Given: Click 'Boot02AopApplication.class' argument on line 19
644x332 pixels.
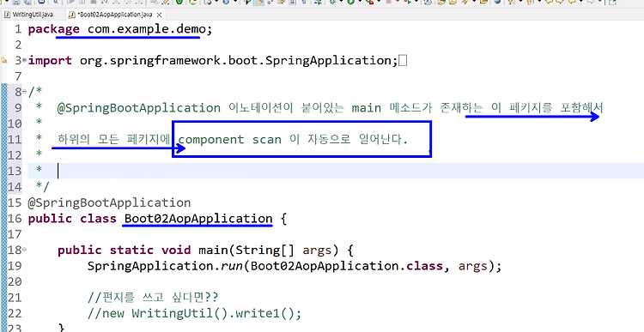Looking at the screenshot, I should [x=347, y=266].
